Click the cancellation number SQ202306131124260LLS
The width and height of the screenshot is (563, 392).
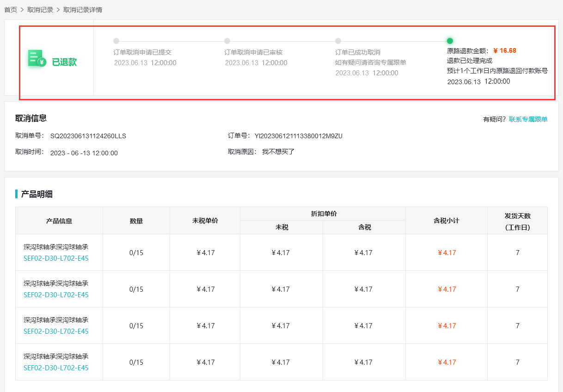pyautogui.click(x=88, y=136)
